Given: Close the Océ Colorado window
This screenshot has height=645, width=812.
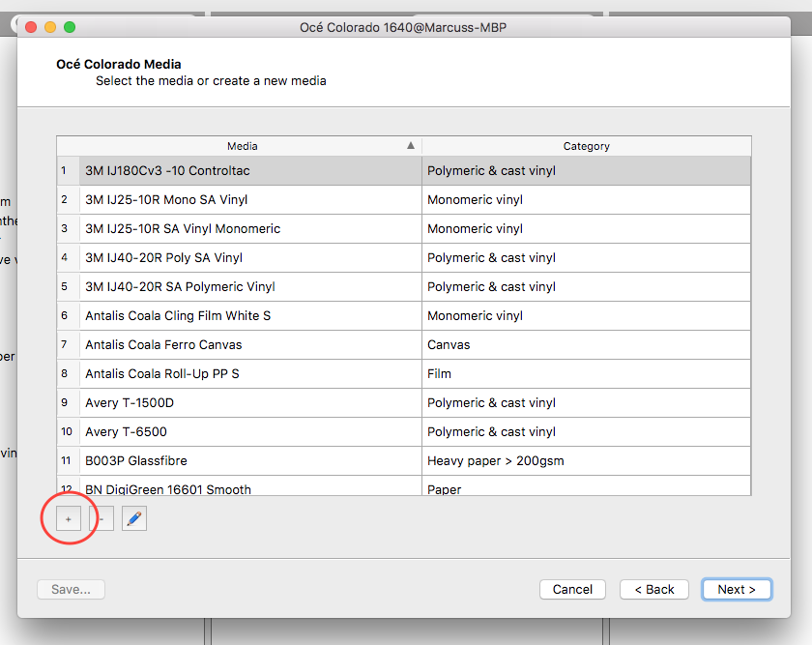Looking at the screenshot, I should (x=31, y=27).
